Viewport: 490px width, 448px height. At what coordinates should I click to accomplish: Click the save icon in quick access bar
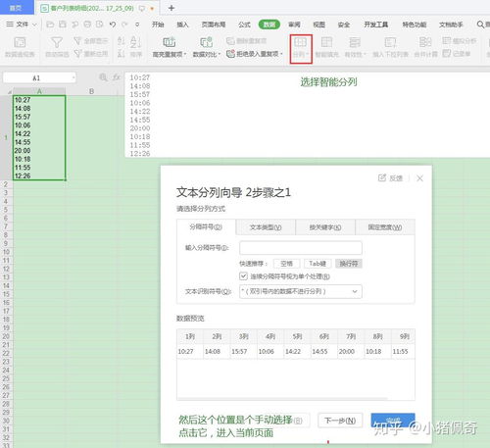click(63, 25)
